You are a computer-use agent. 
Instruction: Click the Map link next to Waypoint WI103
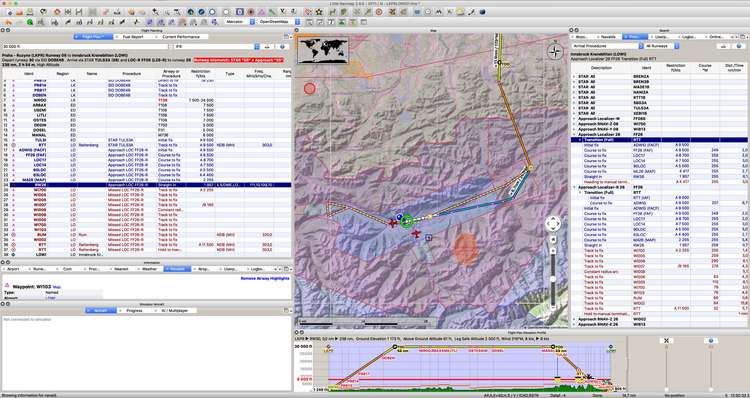[x=56, y=287]
